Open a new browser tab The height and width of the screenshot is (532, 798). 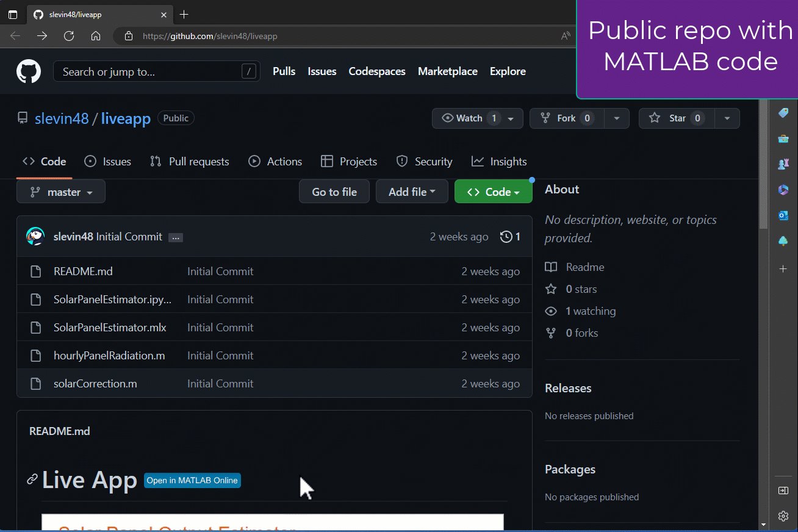(184, 14)
